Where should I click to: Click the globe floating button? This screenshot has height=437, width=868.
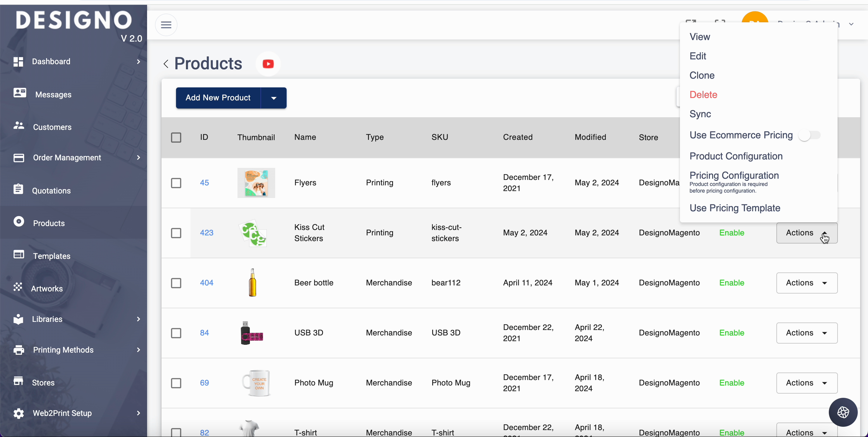843,412
